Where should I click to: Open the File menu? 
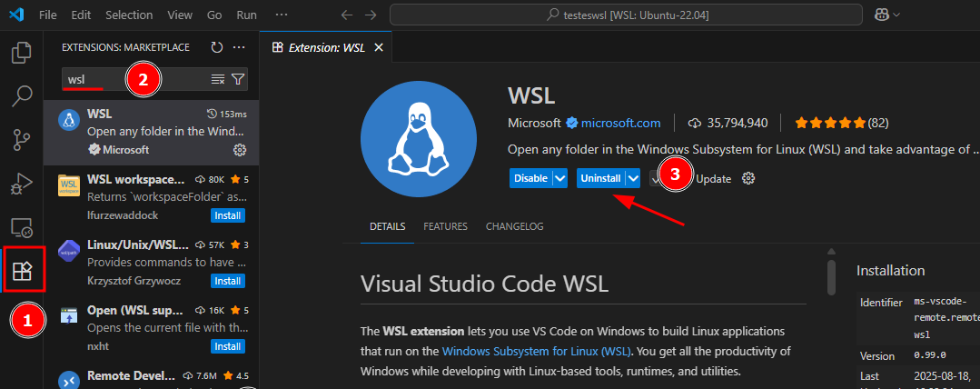coord(47,15)
